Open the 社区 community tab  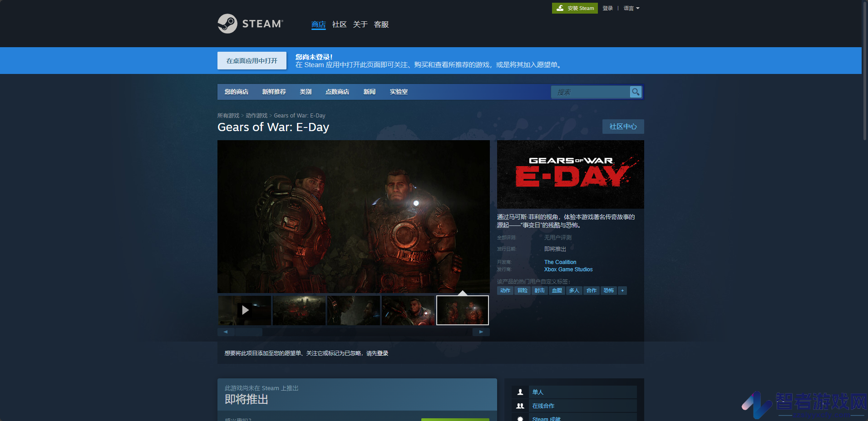point(339,24)
